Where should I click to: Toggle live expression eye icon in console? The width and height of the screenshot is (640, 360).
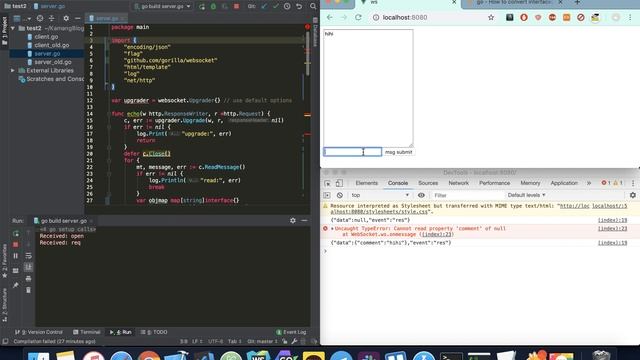pyautogui.click(x=421, y=196)
